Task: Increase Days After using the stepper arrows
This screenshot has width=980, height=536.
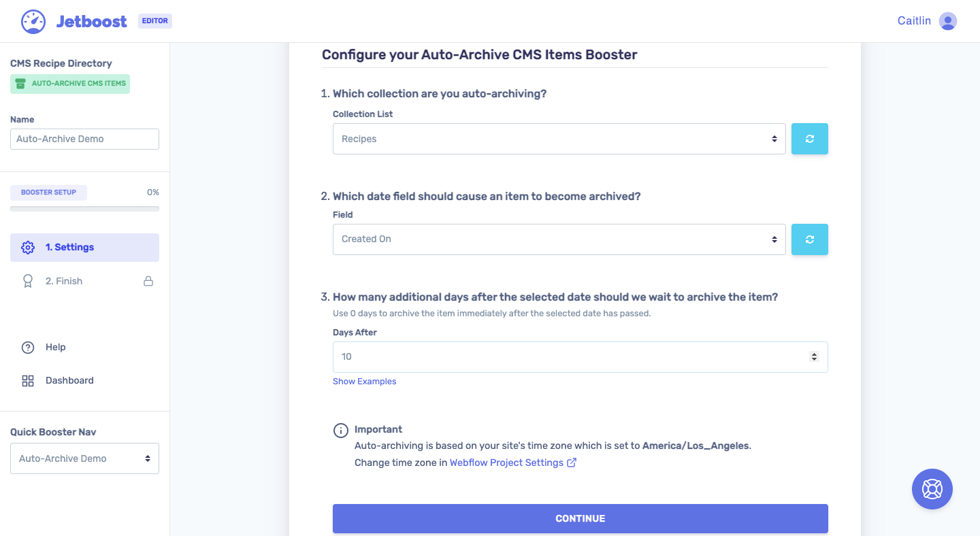Action: tap(814, 353)
